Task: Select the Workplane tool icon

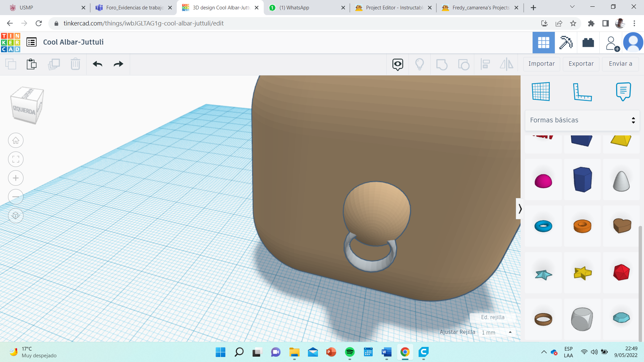Action: coord(541,92)
